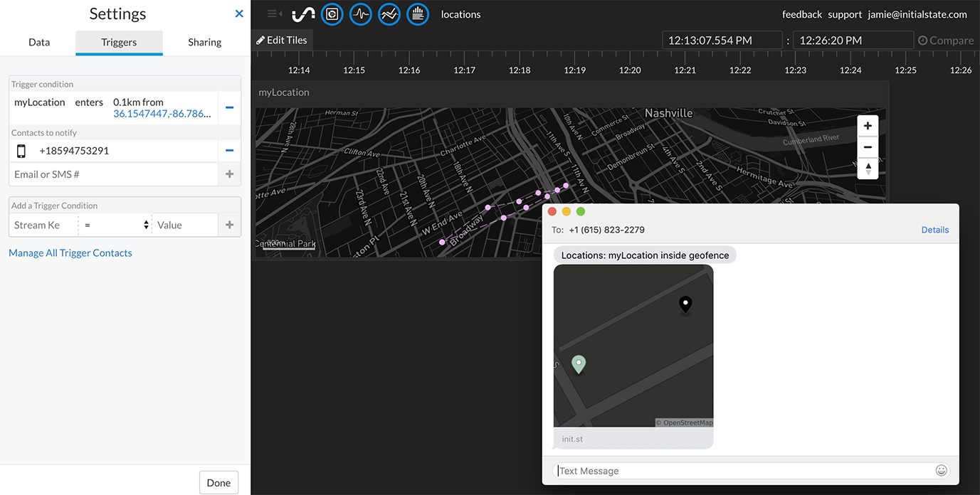The width and height of the screenshot is (980, 495).
Task: Click the rightmost circular bar-chart app icon
Action: coord(418,14)
